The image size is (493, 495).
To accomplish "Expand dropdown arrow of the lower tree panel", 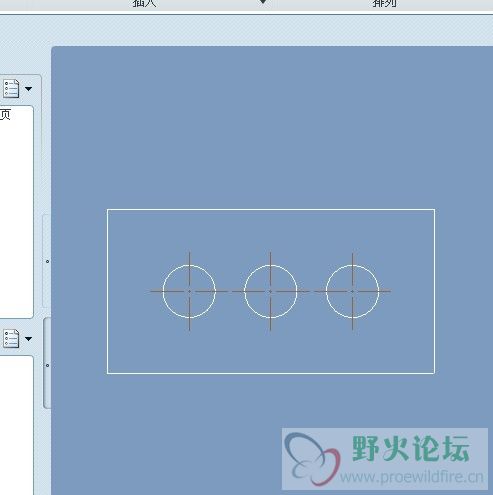I will click(28, 339).
